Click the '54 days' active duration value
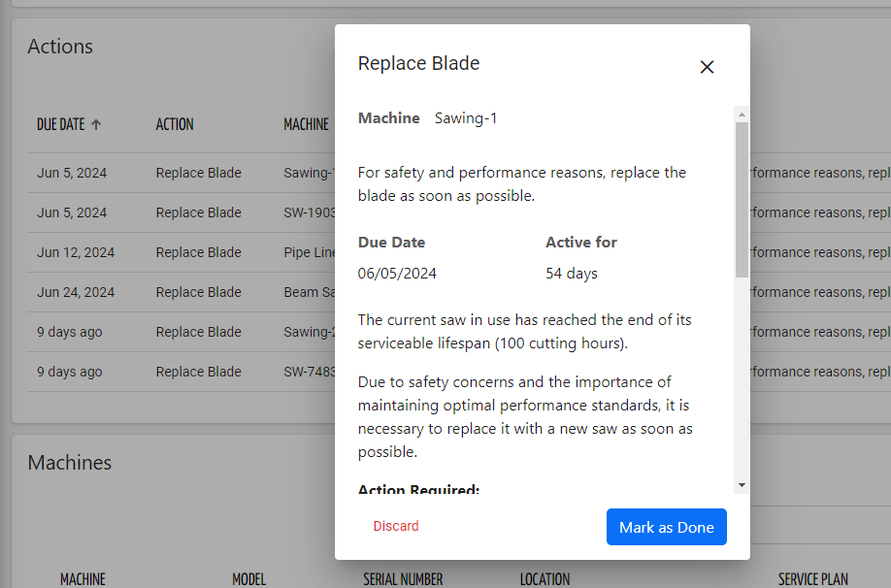The image size is (891, 588). tap(572, 274)
